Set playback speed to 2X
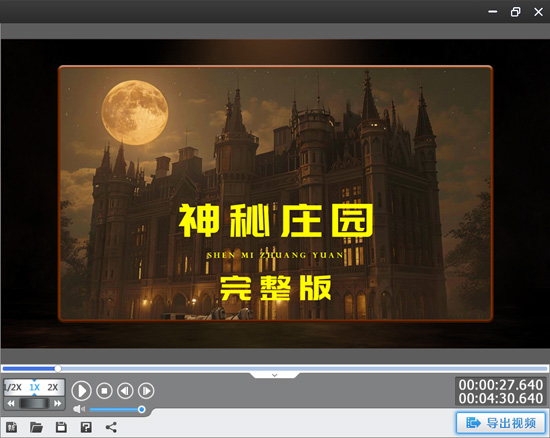Screen dimensions: 550x438 [x=53, y=387]
